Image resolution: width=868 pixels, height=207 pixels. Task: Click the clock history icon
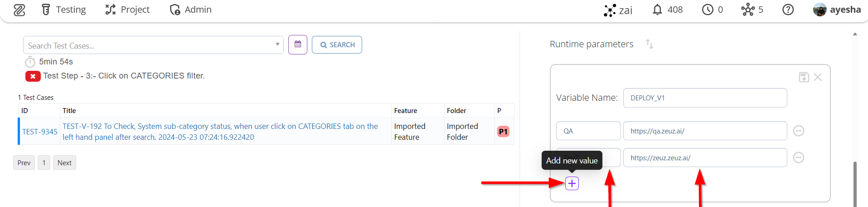(708, 10)
